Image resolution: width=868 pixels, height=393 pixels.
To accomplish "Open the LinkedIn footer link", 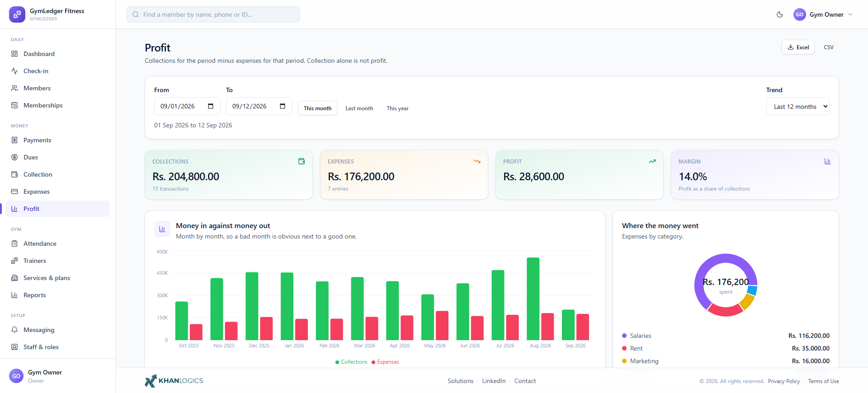I will pos(494,381).
